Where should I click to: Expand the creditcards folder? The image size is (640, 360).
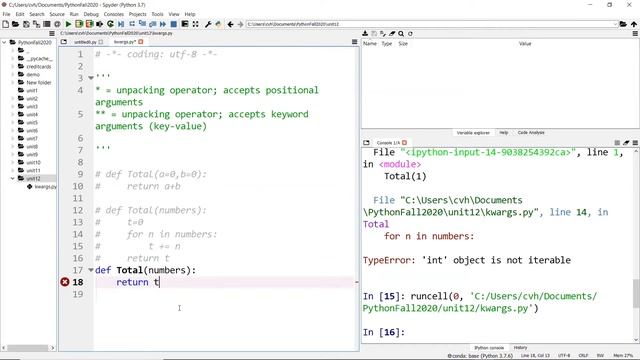coord(13,67)
